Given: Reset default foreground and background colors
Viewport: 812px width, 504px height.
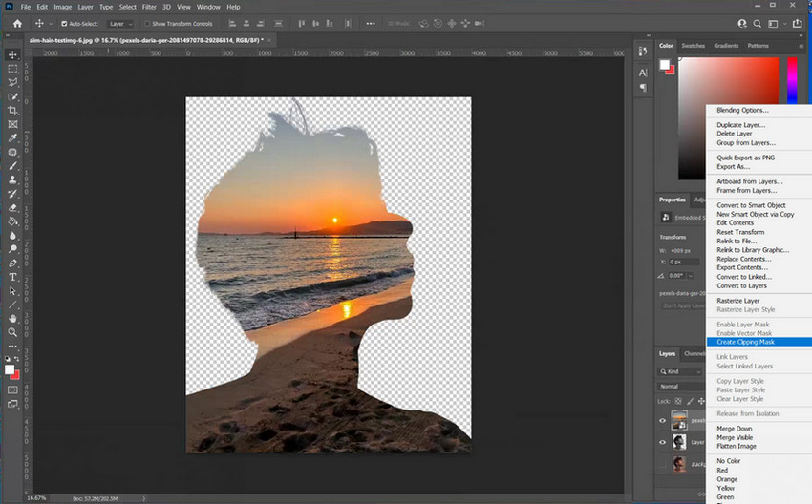Looking at the screenshot, I should tap(8, 359).
